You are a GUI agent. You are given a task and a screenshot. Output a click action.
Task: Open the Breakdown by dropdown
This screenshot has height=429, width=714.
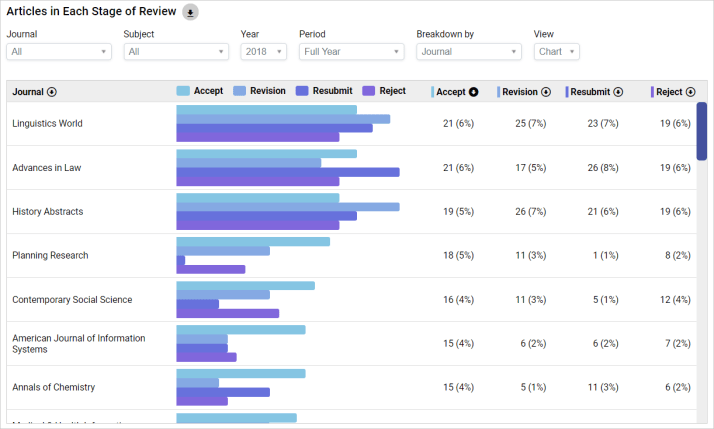[x=468, y=52]
